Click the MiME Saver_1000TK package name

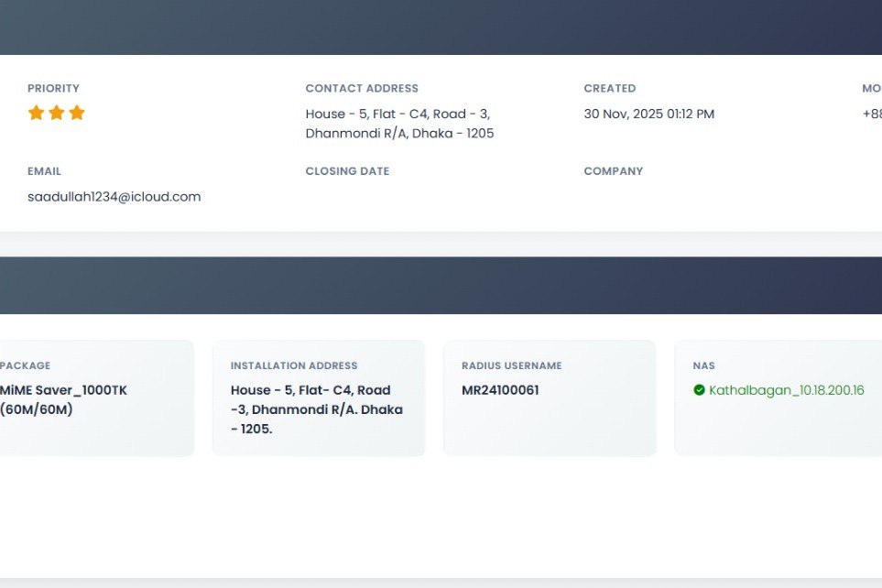click(63, 390)
